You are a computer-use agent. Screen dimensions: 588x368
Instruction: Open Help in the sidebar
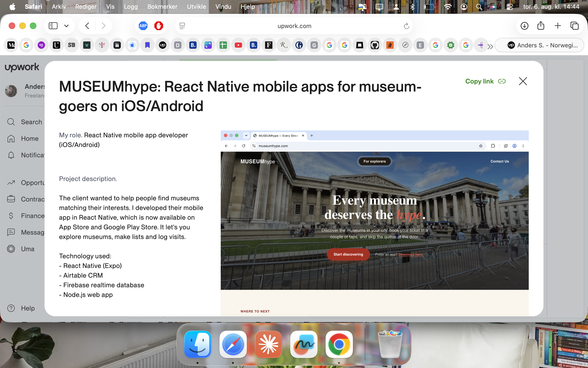tap(21, 308)
